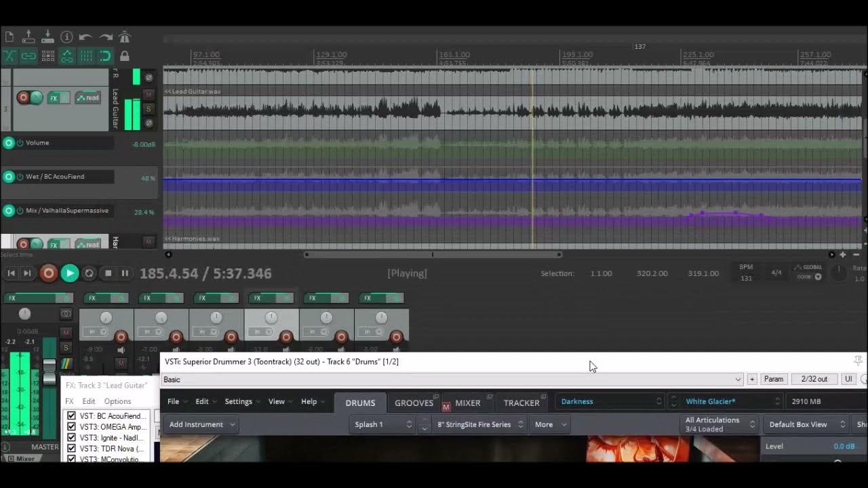Solo the Lead Guitar track
The height and width of the screenshot is (488, 868).
(x=149, y=108)
